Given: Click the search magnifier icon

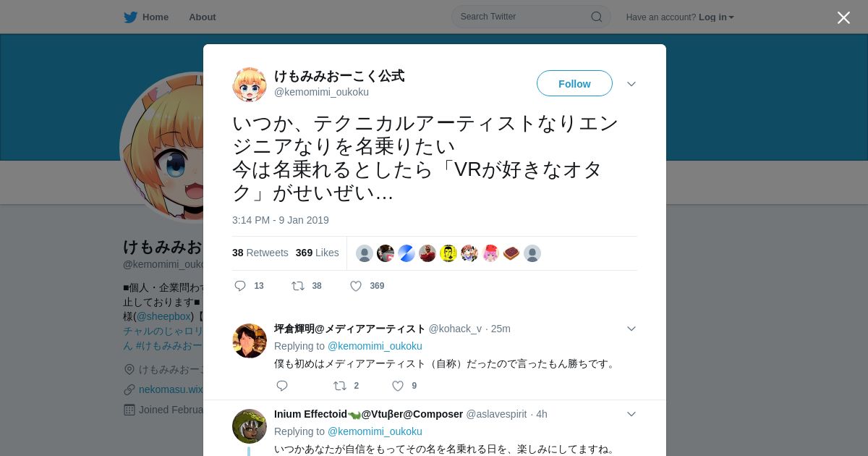Looking at the screenshot, I should click(597, 17).
